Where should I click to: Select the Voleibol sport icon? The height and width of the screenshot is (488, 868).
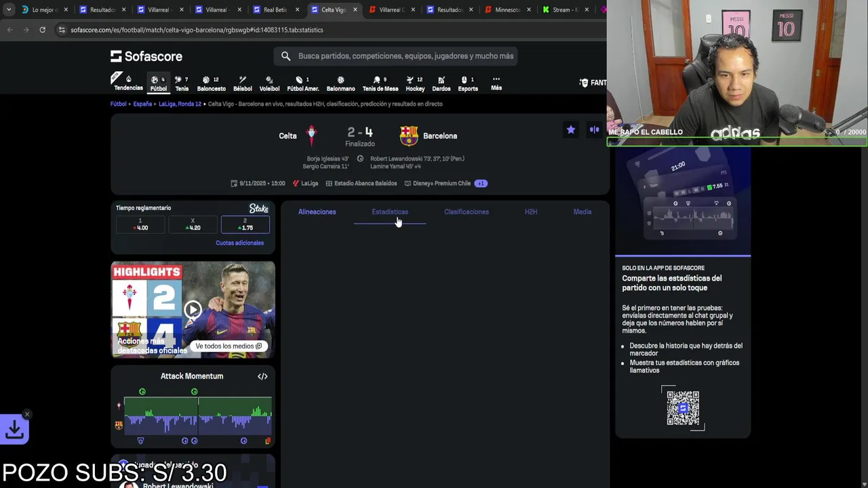pos(269,83)
